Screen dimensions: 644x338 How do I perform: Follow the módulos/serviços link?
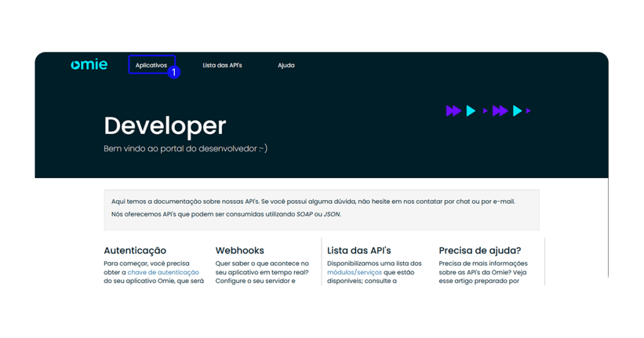coord(355,273)
